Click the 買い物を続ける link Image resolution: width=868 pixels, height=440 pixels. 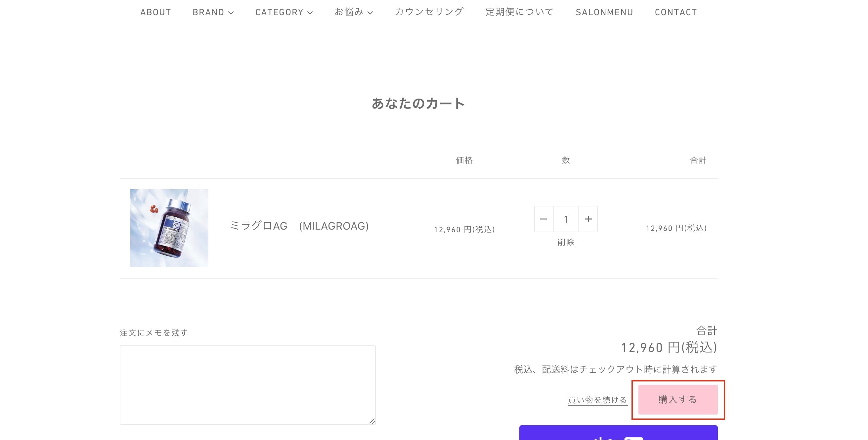click(x=597, y=400)
